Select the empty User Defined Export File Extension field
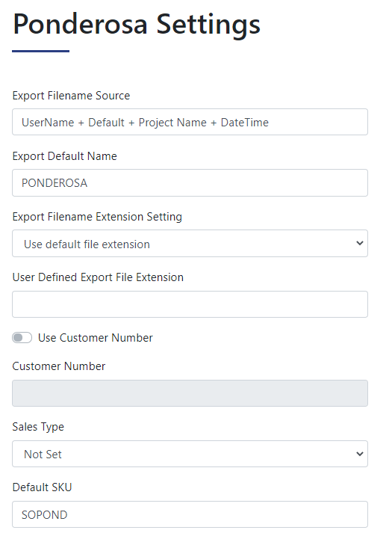Image resolution: width=392 pixels, height=539 pixels. [190, 304]
